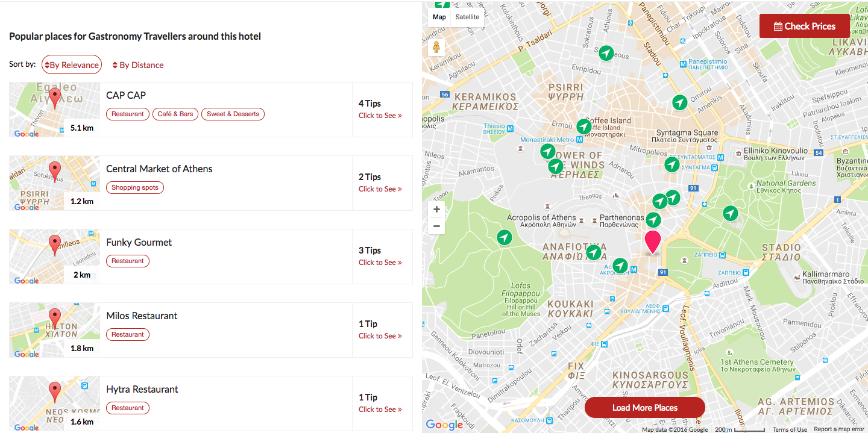This screenshot has width=868, height=433.
Task: Click the Load More Places button
Action: pyautogui.click(x=644, y=407)
